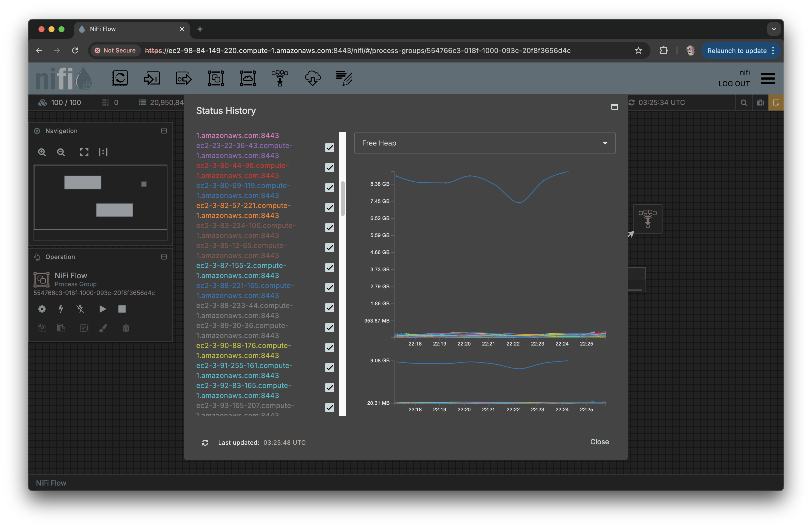Click the Funnel icon in toolbar
This screenshot has height=528, width=812.
[x=279, y=78]
